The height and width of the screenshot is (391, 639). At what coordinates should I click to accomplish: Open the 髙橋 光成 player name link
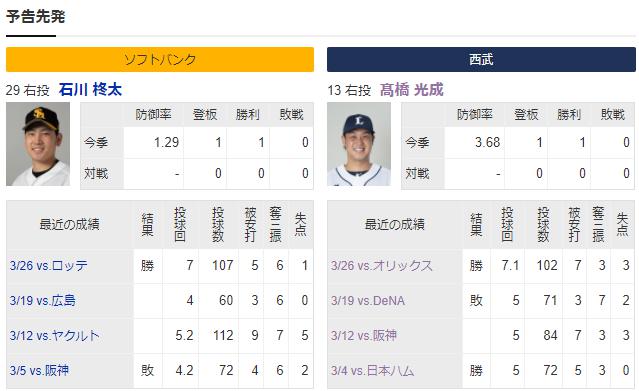[x=412, y=90]
